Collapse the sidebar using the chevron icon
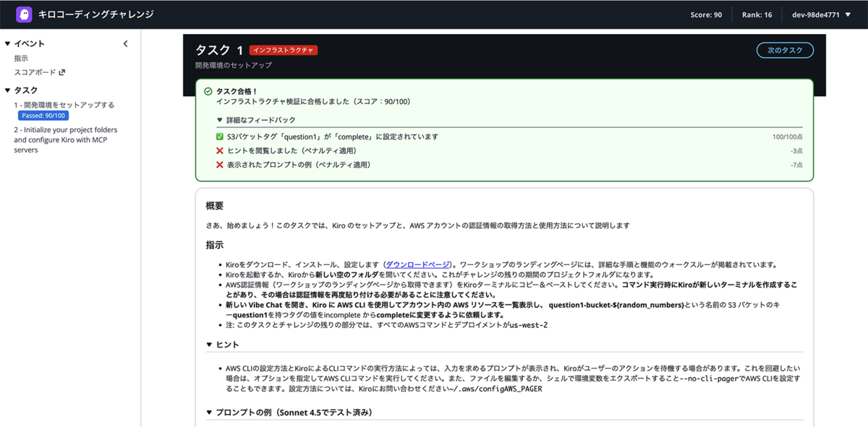This screenshot has width=868, height=427. [125, 44]
